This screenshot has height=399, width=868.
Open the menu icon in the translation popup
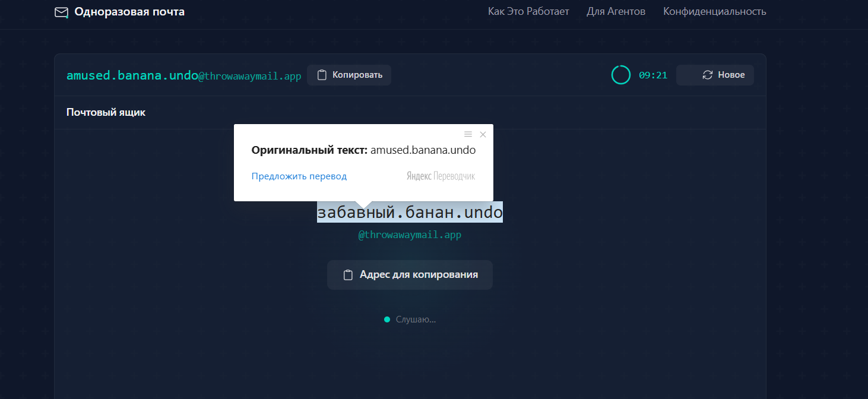pos(468,134)
